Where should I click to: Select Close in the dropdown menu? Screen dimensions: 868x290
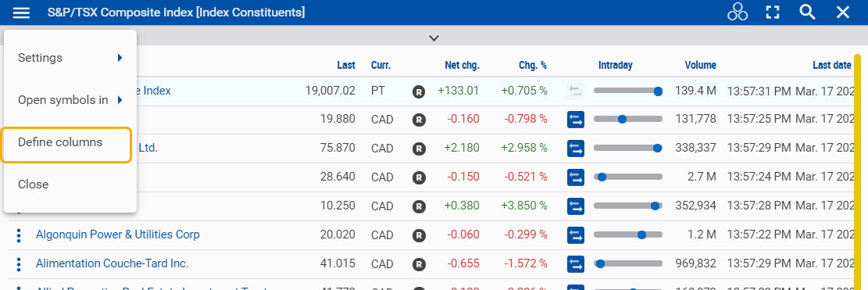pos(70,184)
